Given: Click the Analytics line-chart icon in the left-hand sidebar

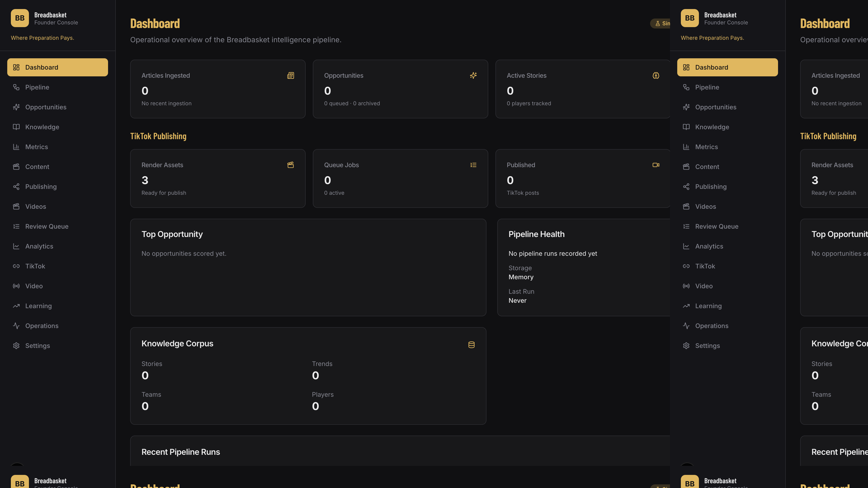Looking at the screenshot, I should (x=16, y=246).
